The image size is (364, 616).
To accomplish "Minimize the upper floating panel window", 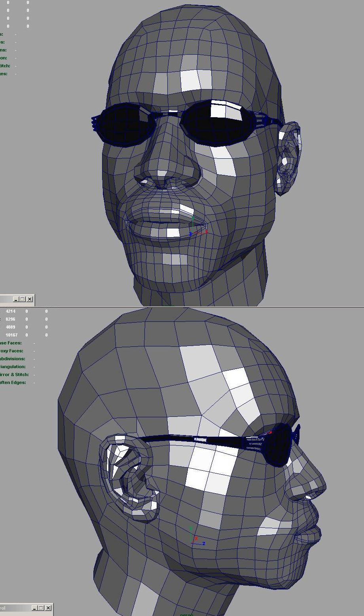I will (x=16, y=299).
